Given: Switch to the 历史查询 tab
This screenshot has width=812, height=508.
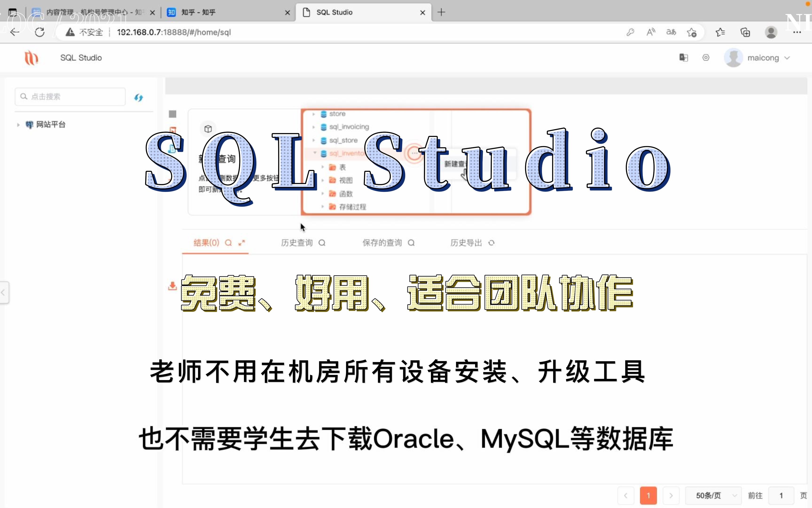Looking at the screenshot, I should (x=297, y=242).
